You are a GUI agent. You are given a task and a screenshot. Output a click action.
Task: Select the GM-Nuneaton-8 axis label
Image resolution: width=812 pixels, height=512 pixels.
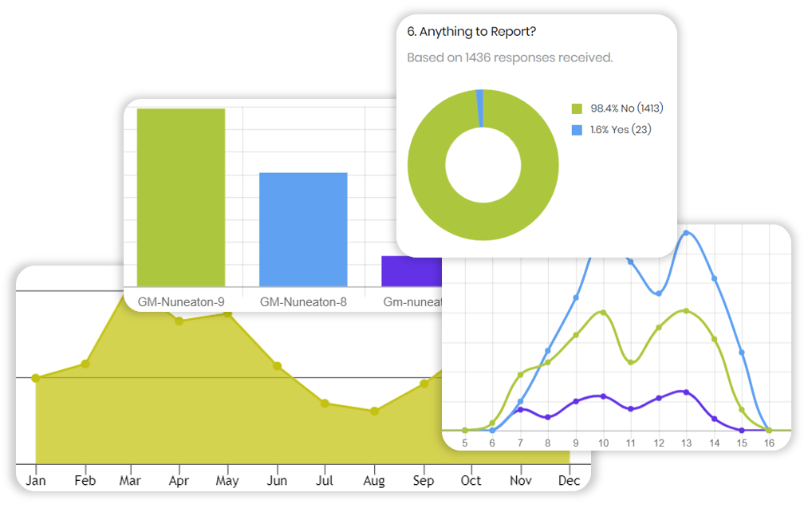302,301
